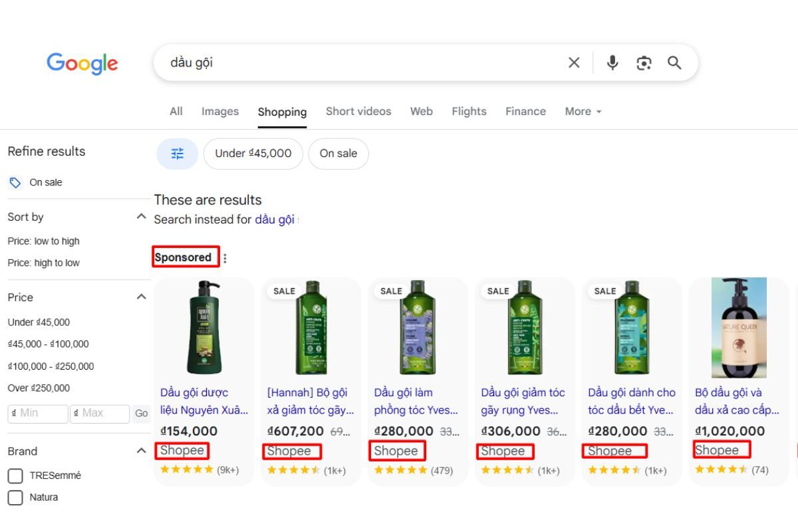Open Nguyên Xuân shampoo bottle image
Image resolution: width=798 pixels, height=532 pixels.
click(x=203, y=328)
